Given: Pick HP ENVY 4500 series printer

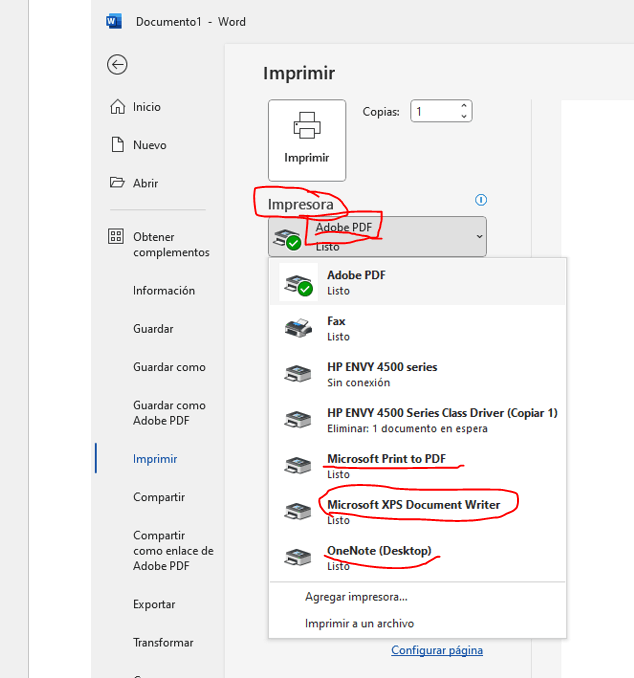Looking at the screenshot, I should [417, 374].
